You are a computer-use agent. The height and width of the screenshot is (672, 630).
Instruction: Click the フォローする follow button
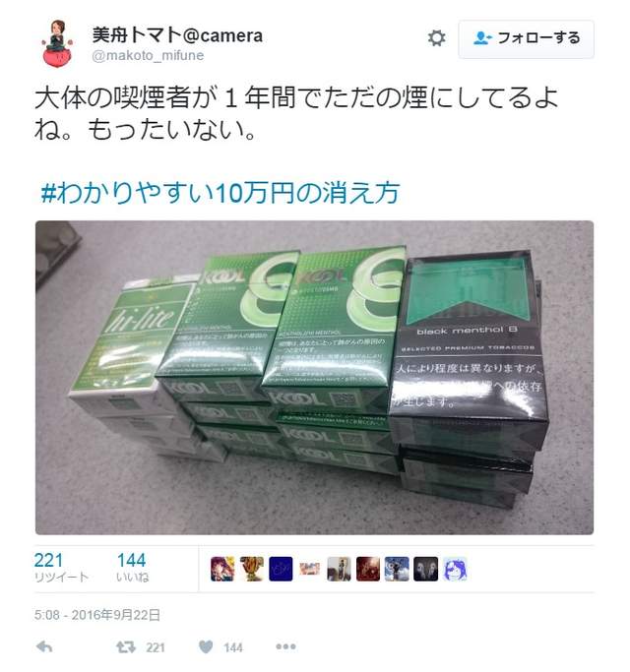(x=526, y=39)
